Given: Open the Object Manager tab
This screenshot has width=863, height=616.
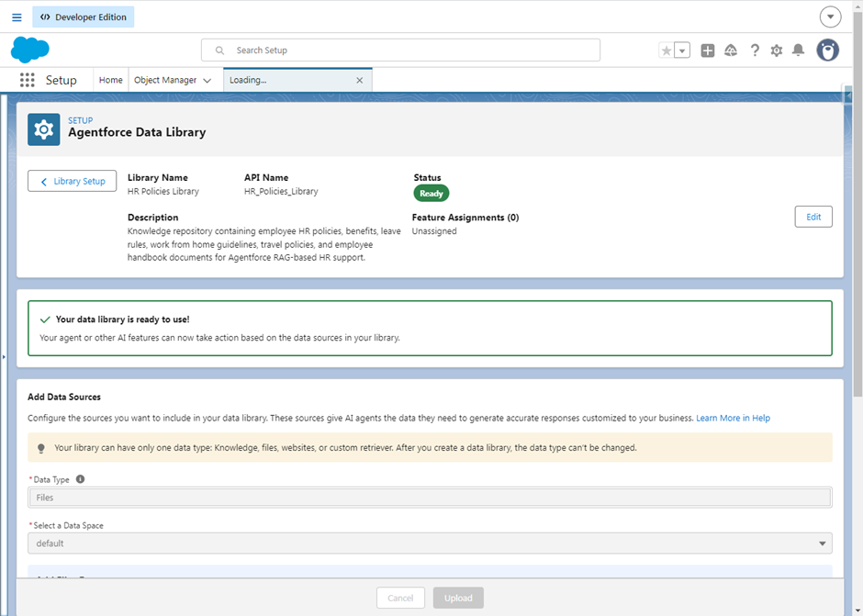Looking at the screenshot, I should 165,80.
